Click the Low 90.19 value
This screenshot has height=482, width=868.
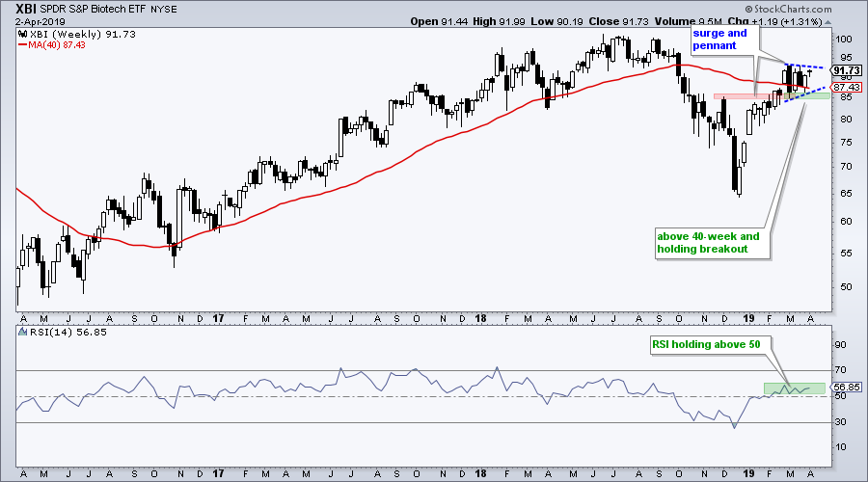[x=556, y=21]
